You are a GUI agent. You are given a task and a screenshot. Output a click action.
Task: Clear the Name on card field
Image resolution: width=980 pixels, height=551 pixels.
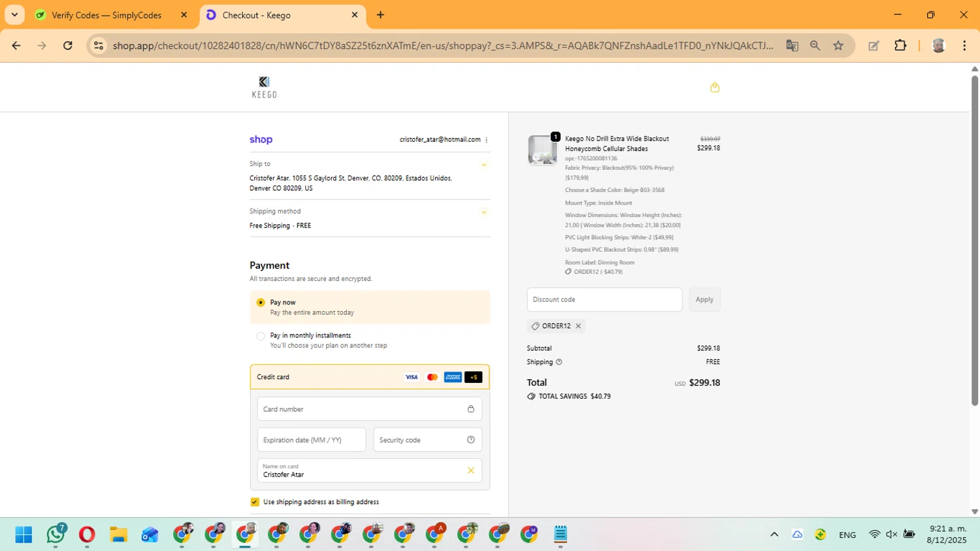pyautogui.click(x=470, y=471)
